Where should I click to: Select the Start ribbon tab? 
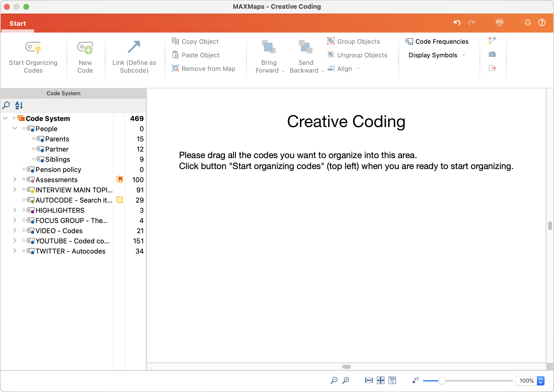17,23
